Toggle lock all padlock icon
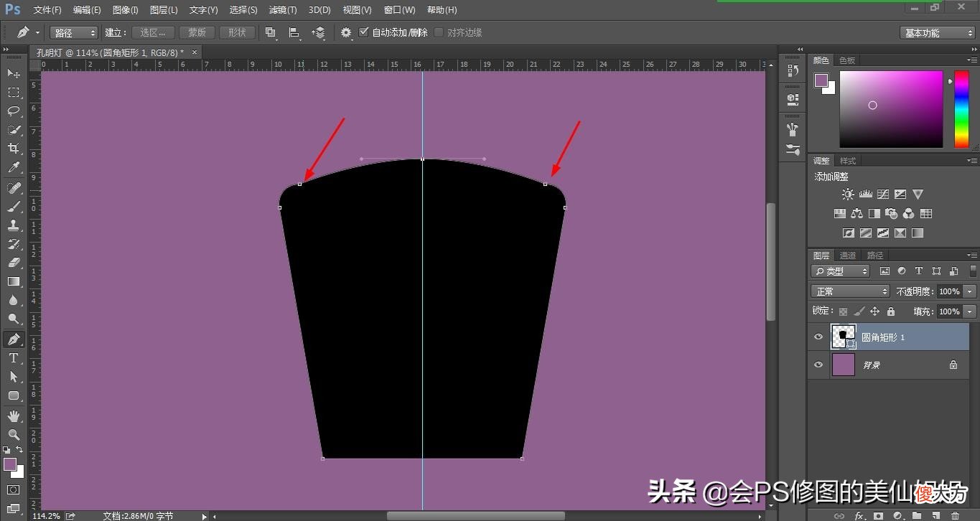Image resolution: width=980 pixels, height=521 pixels. [x=891, y=311]
